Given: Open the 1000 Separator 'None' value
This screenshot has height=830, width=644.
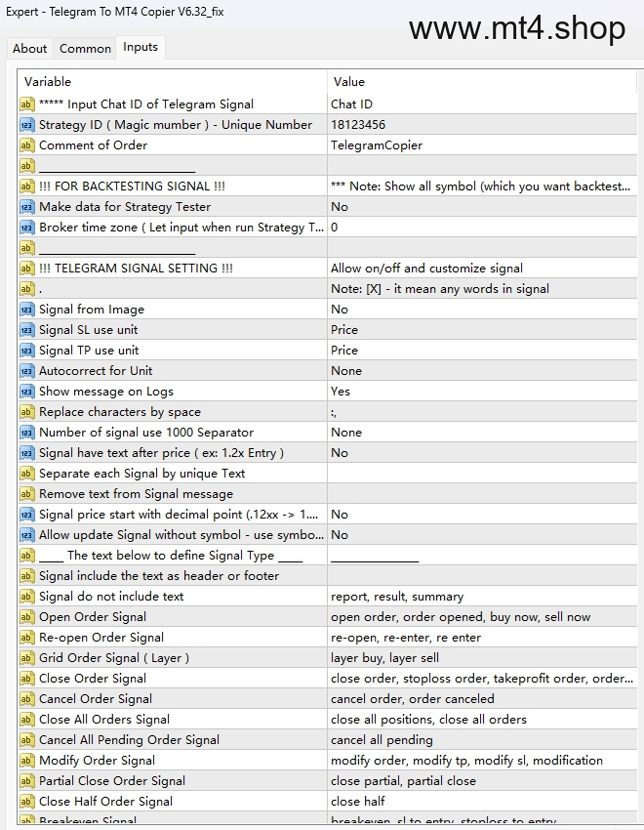Looking at the screenshot, I should tap(482, 433).
